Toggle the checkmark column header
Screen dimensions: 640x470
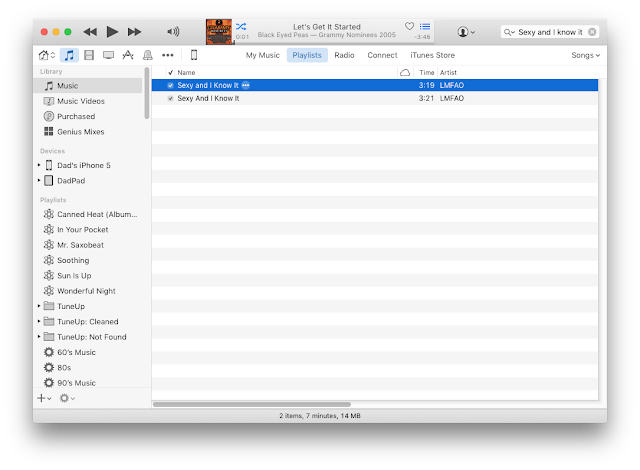pyautogui.click(x=171, y=73)
